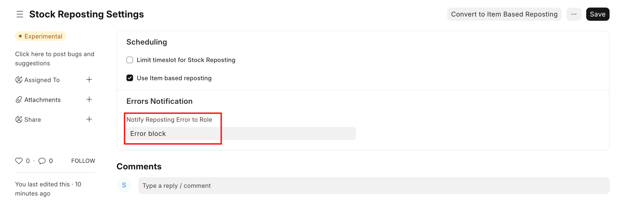Enable Limit timeslot for Stock Reposting

coord(130,60)
